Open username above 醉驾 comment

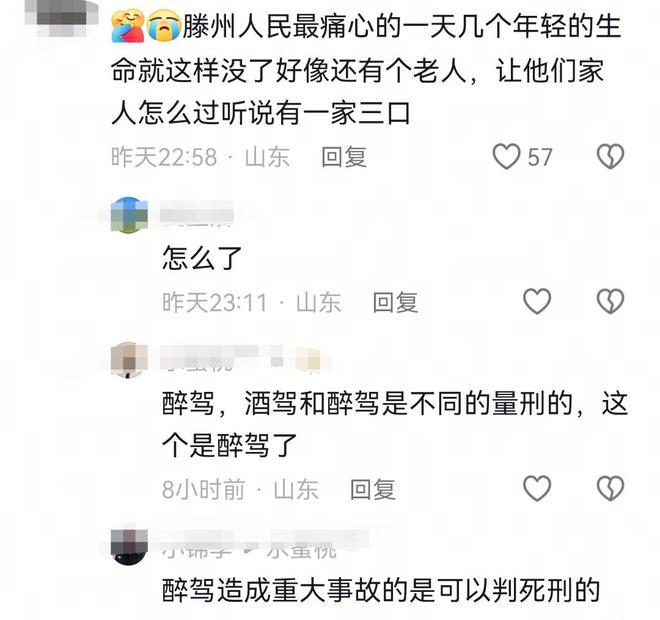240,359
